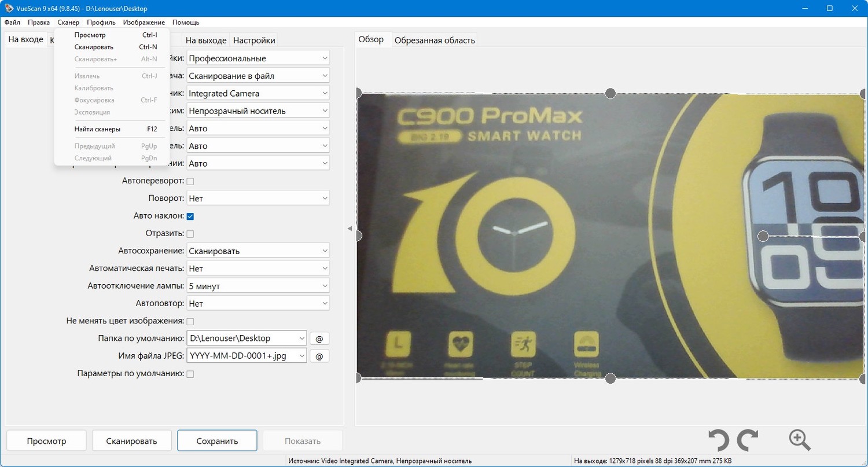Open the Настройки tab
The image size is (868, 467).
pyautogui.click(x=254, y=40)
